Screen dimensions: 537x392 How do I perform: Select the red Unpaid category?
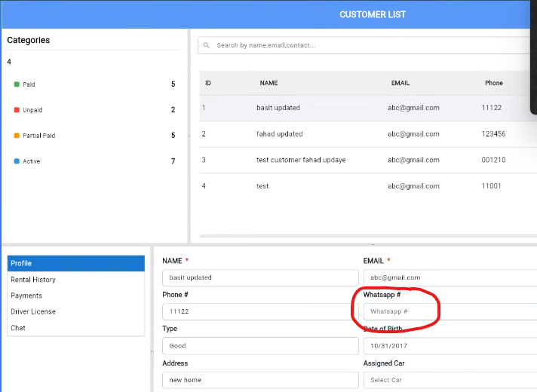point(32,110)
